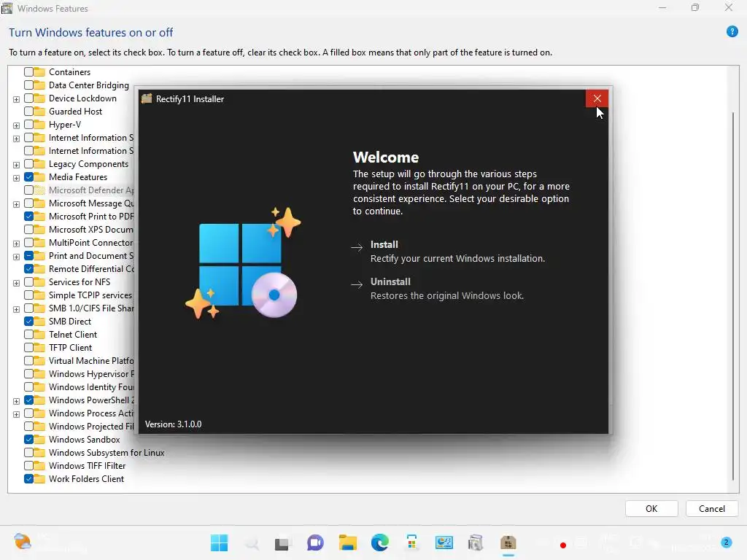This screenshot has height=560, width=747.
Task: Expand MultiPoint Connector node
Action: 16,244
